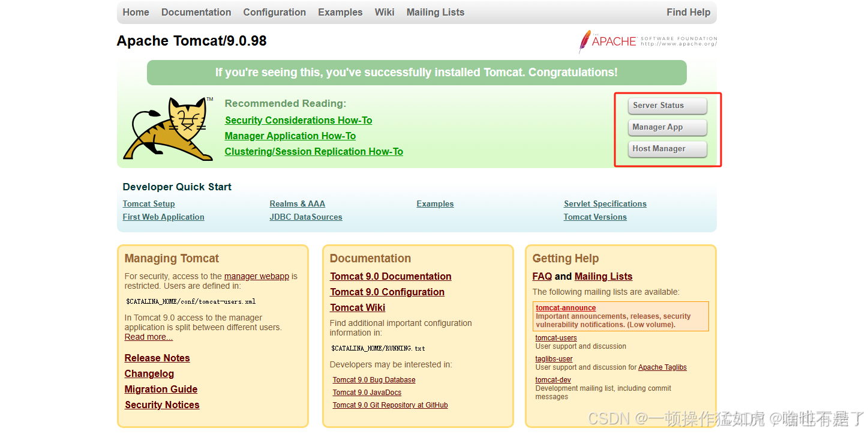The image size is (868, 434).
Task: Open Mailing Lists in the top navigation
Action: (435, 12)
